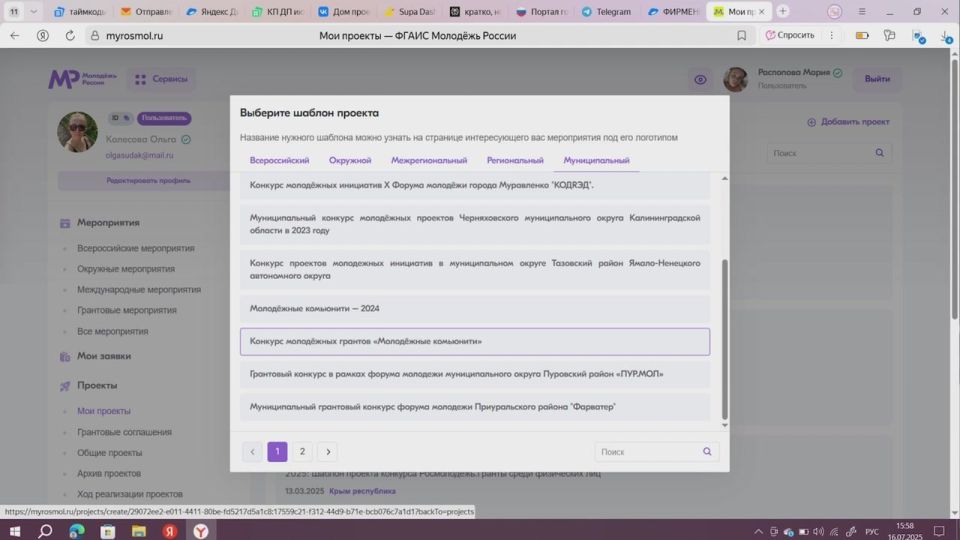Open the Yandex Browser taskbar icon
This screenshot has width=960, height=540.
201,531
